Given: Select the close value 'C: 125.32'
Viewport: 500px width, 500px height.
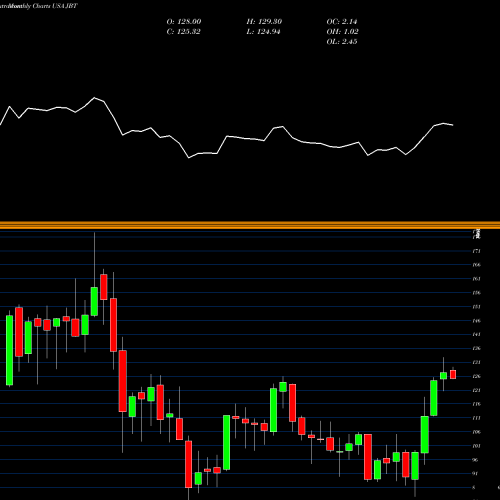Looking at the screenshot, I should point(183,32).
